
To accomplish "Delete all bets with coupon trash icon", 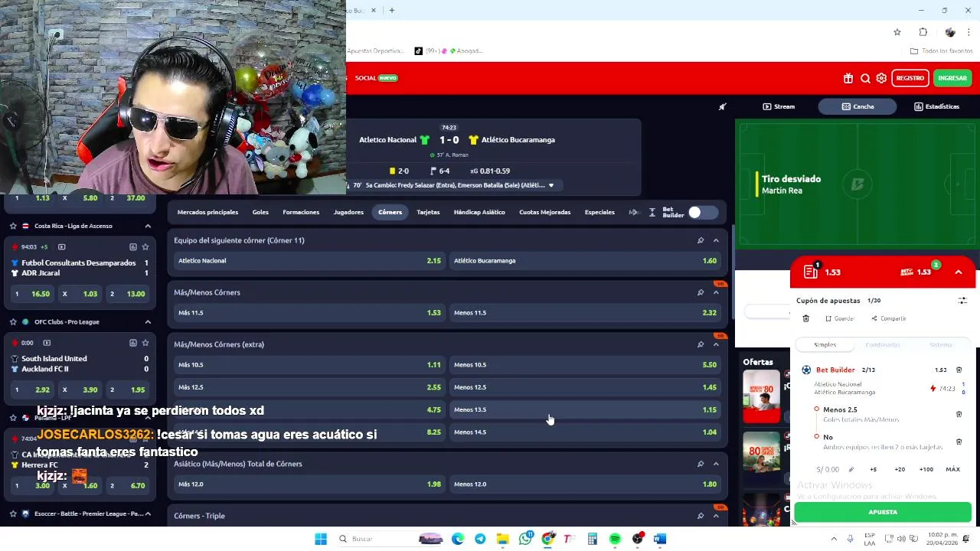I will click(806, 318).
